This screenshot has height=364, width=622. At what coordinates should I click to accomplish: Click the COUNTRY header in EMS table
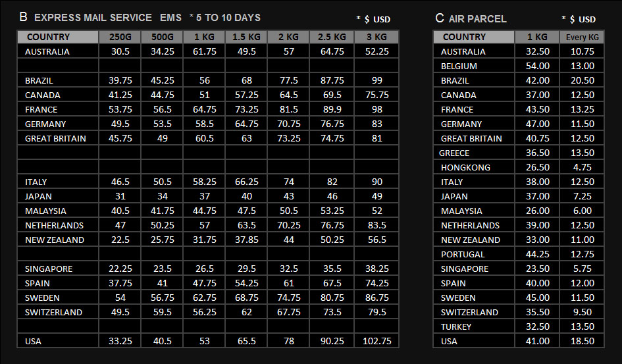pos(58,37)
